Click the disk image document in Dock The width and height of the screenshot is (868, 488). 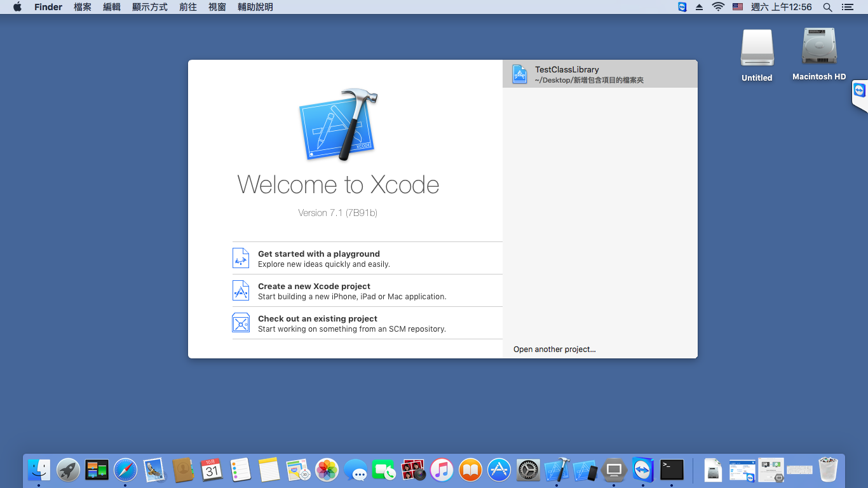[714, 470]
